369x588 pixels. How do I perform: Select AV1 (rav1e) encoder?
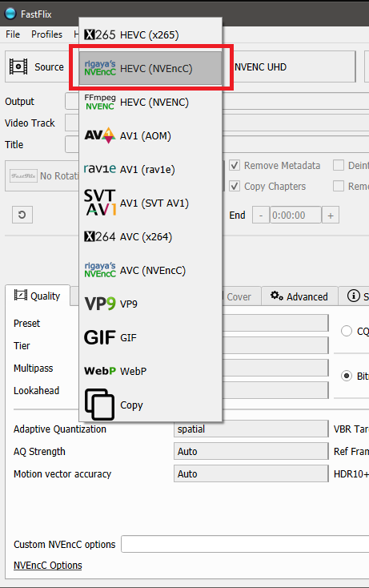point(150,170)
